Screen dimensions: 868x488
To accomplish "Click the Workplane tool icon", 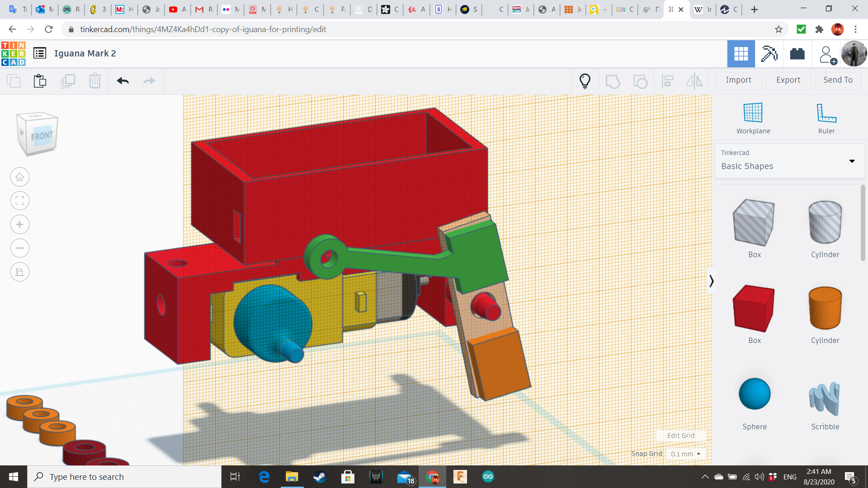I will point(753,113).
